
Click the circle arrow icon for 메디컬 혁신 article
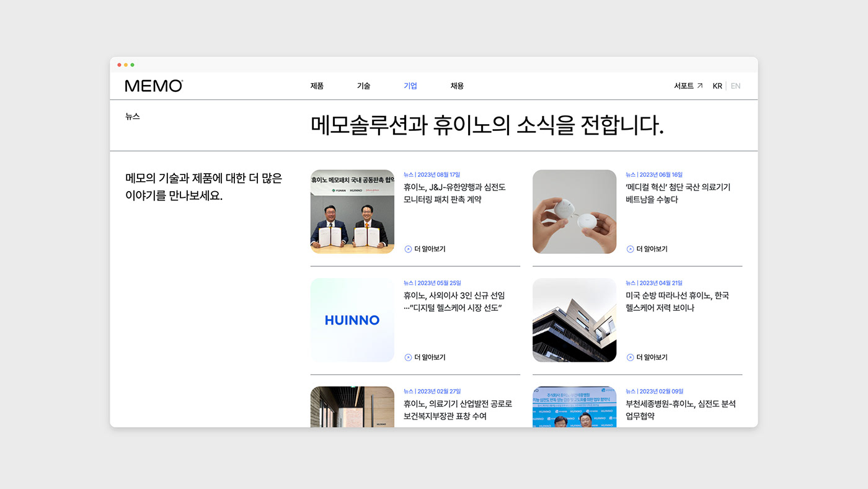point(630,249)
